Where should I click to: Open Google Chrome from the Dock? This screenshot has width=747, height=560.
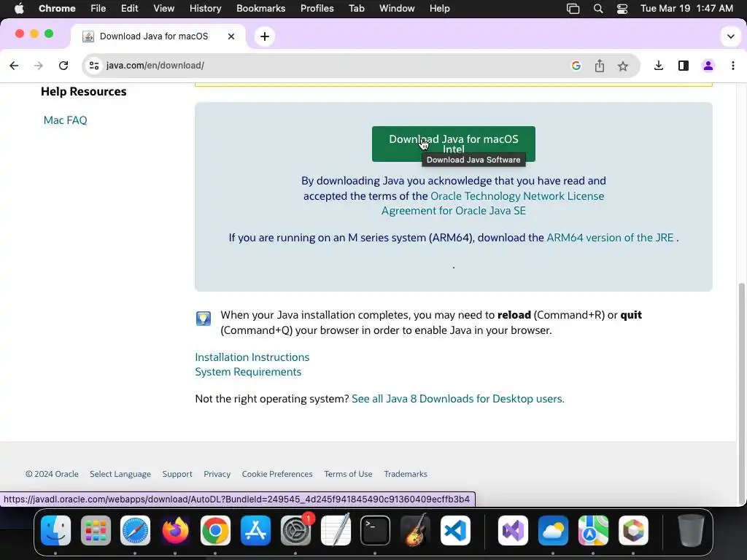[x=215, y=531]
